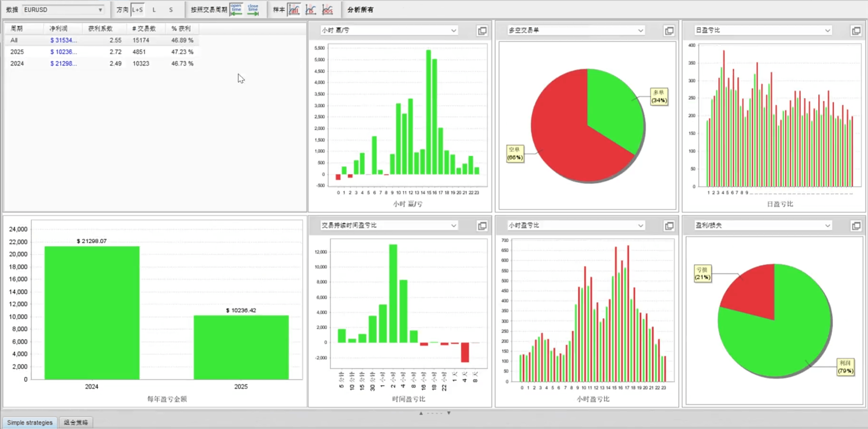Screen dimensions: 868x429
Task: Click the 2024 yearly profit bar
Action: (92, 313)
